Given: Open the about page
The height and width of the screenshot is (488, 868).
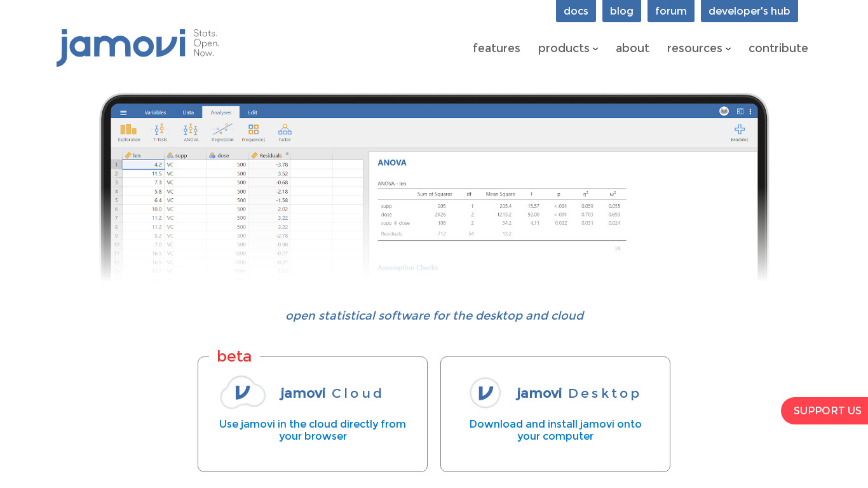Looking at the screenshot, I should 632,48.
